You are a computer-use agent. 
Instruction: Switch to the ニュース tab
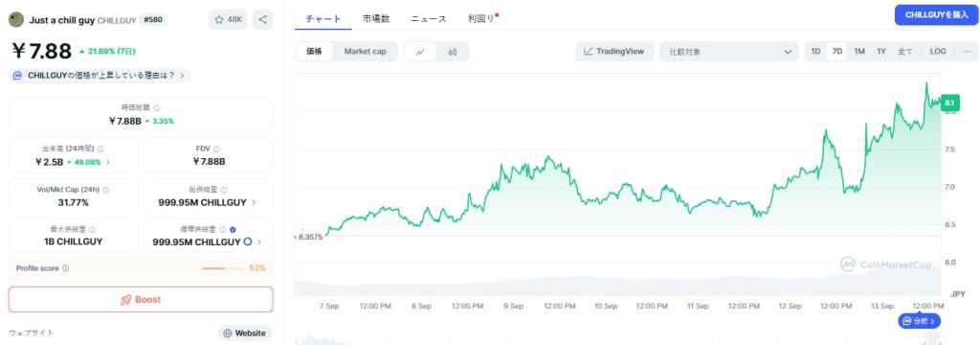(428, 19)
